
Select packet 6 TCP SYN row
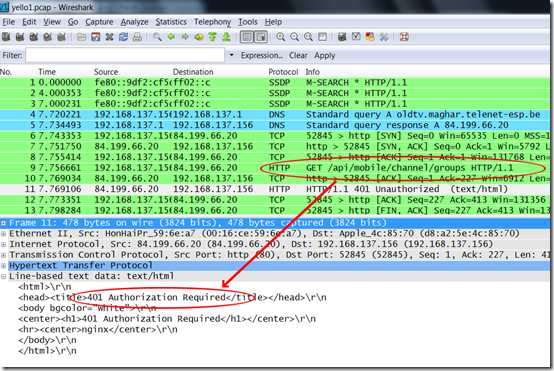tap(275, 136)
